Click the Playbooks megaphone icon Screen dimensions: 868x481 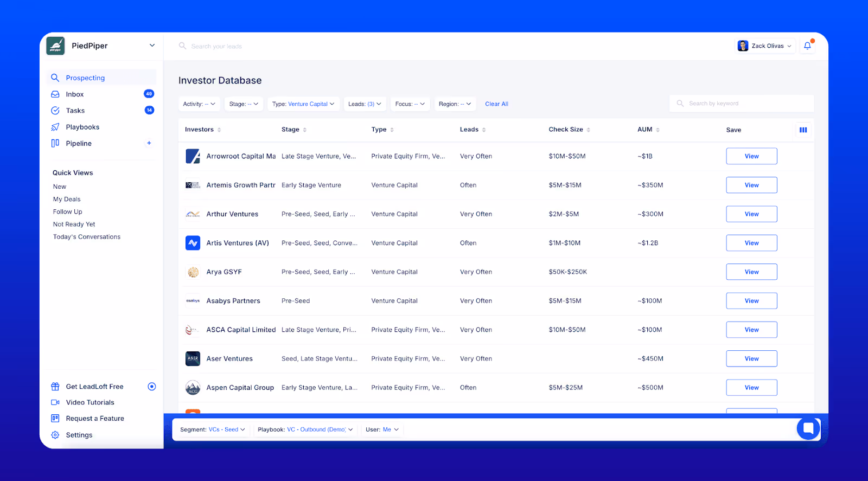point(55,127)
